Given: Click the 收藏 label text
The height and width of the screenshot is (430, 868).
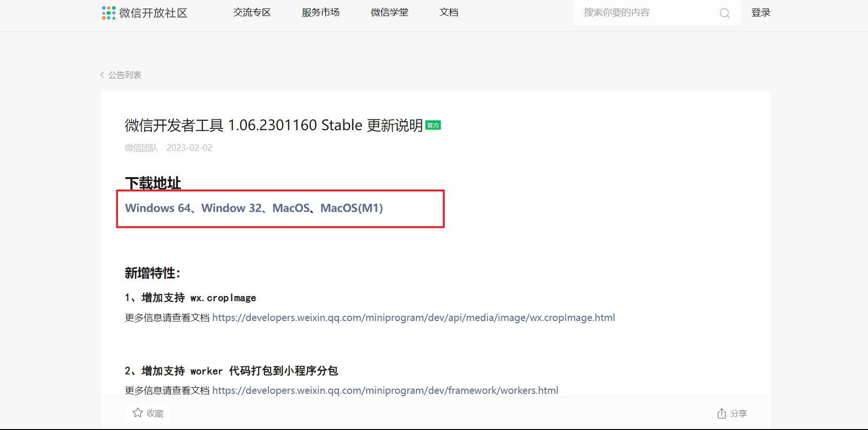Looking at the screenshot, I should 155,413.
